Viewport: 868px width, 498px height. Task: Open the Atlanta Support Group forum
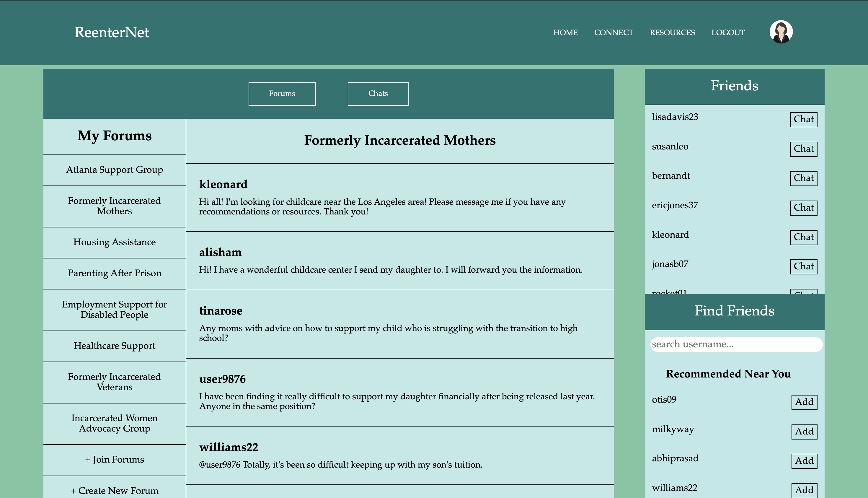coord(115,170)
